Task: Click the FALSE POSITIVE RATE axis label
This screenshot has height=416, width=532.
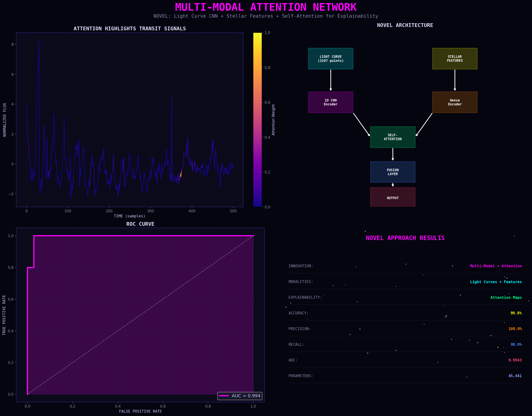Action: pos(140,411)
